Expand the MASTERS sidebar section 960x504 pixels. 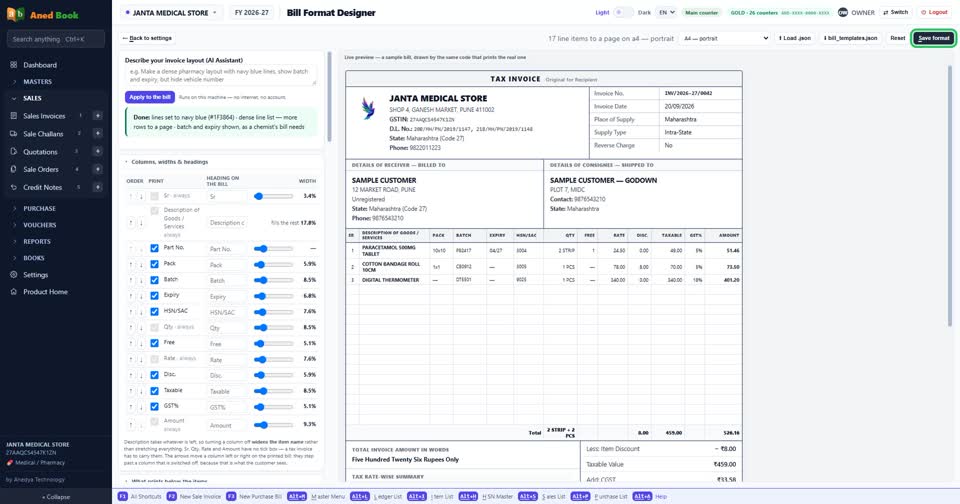tap(37, 81)
